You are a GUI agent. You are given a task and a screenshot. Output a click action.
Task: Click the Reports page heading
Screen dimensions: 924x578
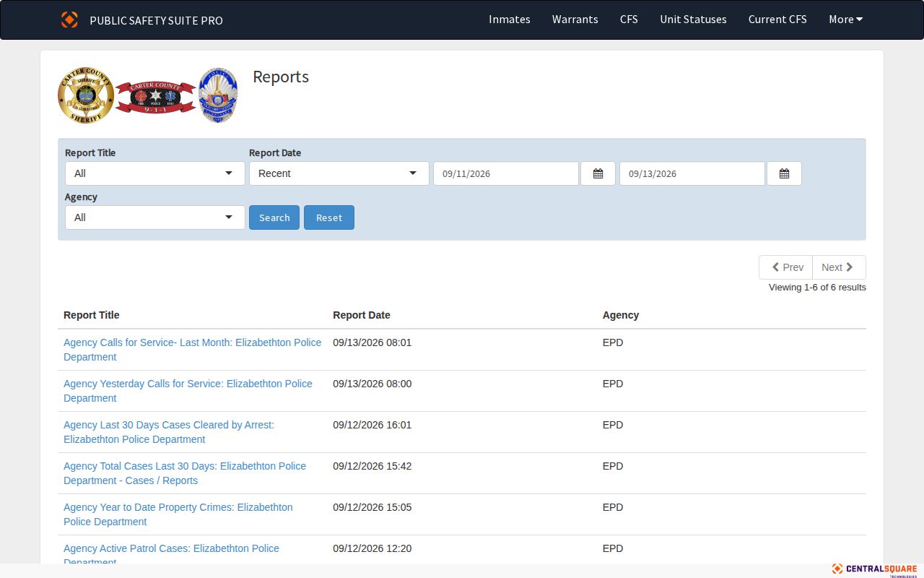coord(281,77)
